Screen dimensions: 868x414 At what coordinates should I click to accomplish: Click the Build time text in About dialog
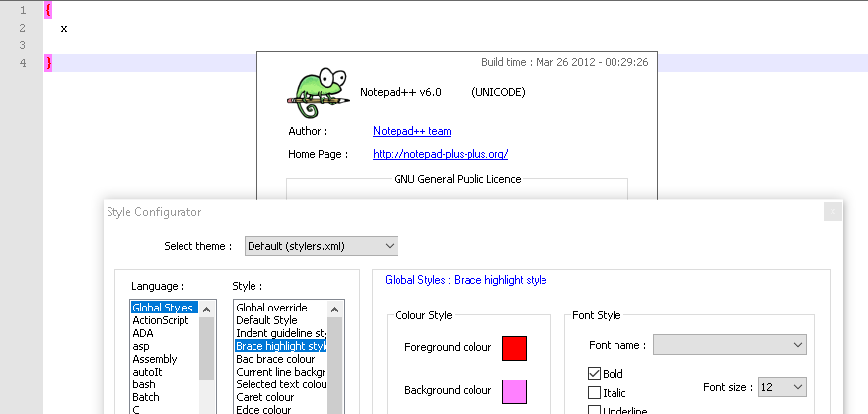click(x=564, y=62)
